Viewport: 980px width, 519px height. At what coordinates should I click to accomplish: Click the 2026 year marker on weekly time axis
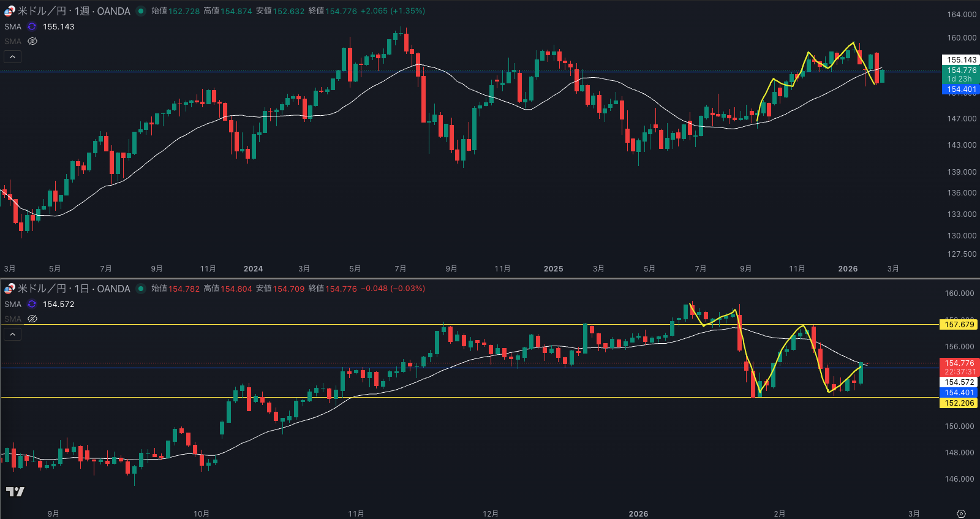click(848, 269)
